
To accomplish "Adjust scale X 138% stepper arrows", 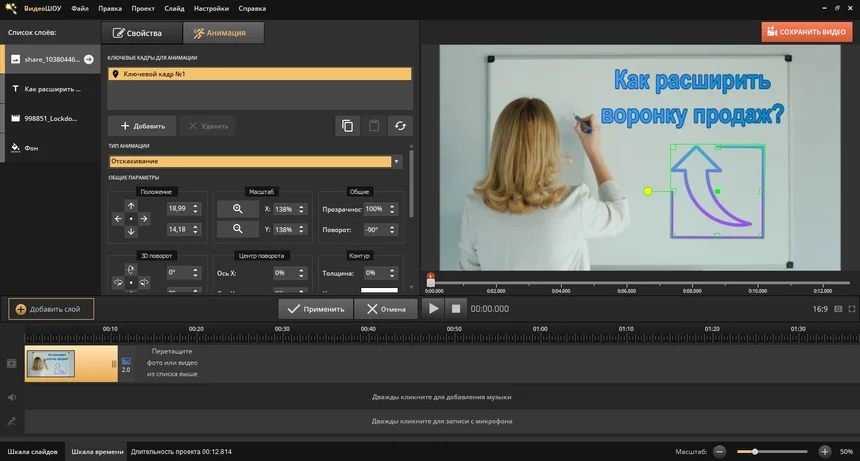I will coord(301,209).
